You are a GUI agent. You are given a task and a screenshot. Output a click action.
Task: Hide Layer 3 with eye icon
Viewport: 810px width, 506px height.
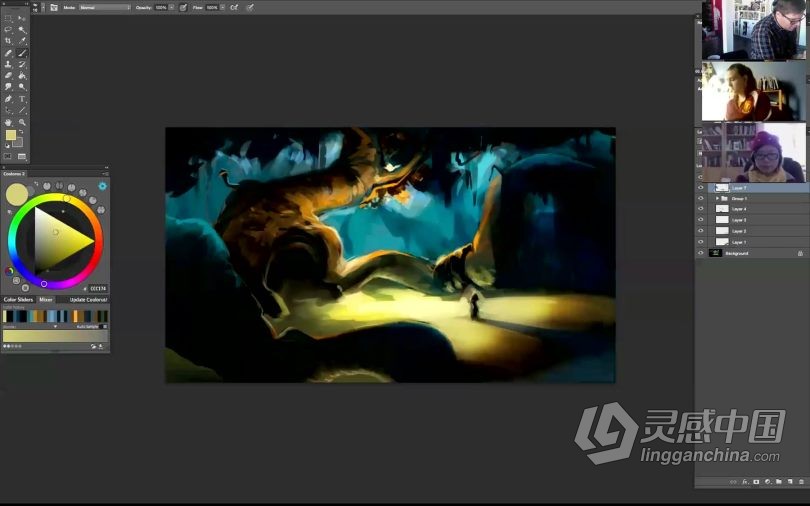pos(700,219)
